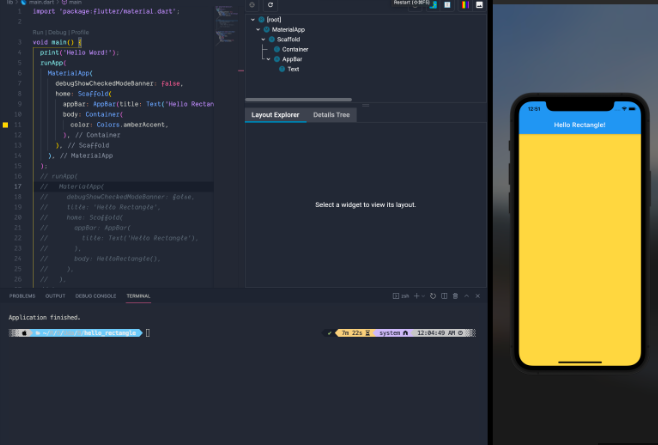Click the Text node's circular icon

[282, 69]
